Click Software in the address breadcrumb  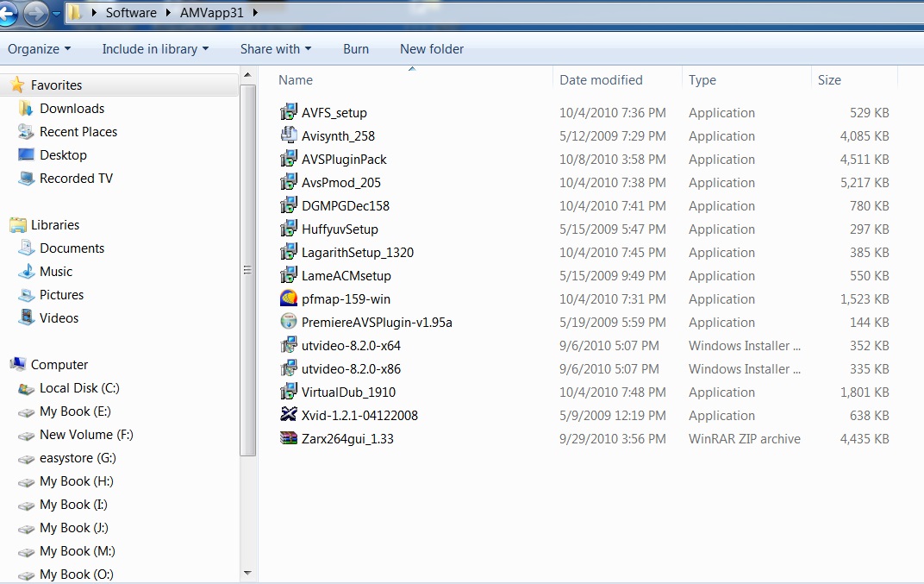[x=131, y=12]
